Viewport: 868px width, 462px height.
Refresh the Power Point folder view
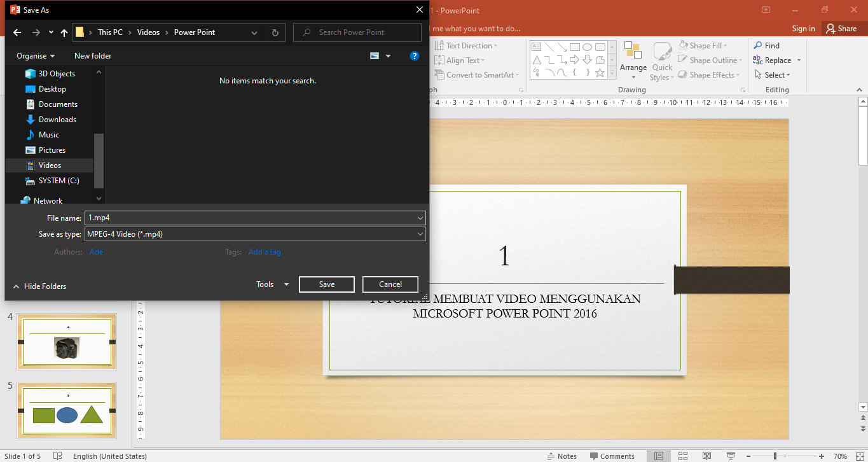pos(275,32)
